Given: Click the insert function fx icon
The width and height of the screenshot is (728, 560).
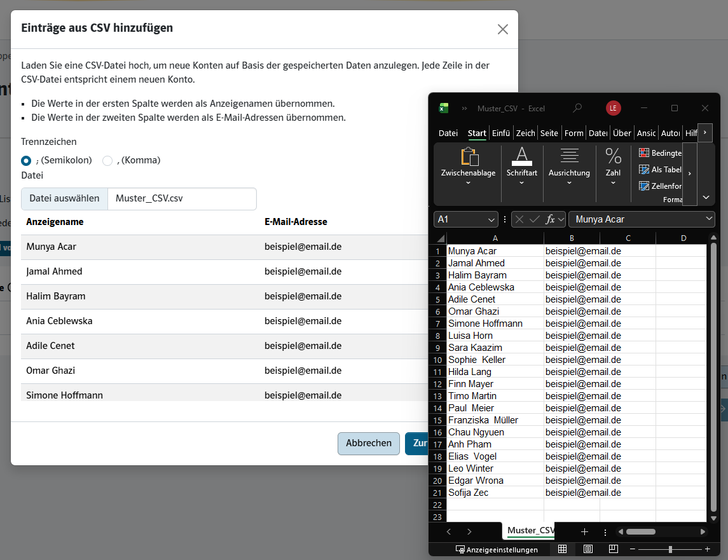Looking at the screenshot, I should (x=550, y=219).
